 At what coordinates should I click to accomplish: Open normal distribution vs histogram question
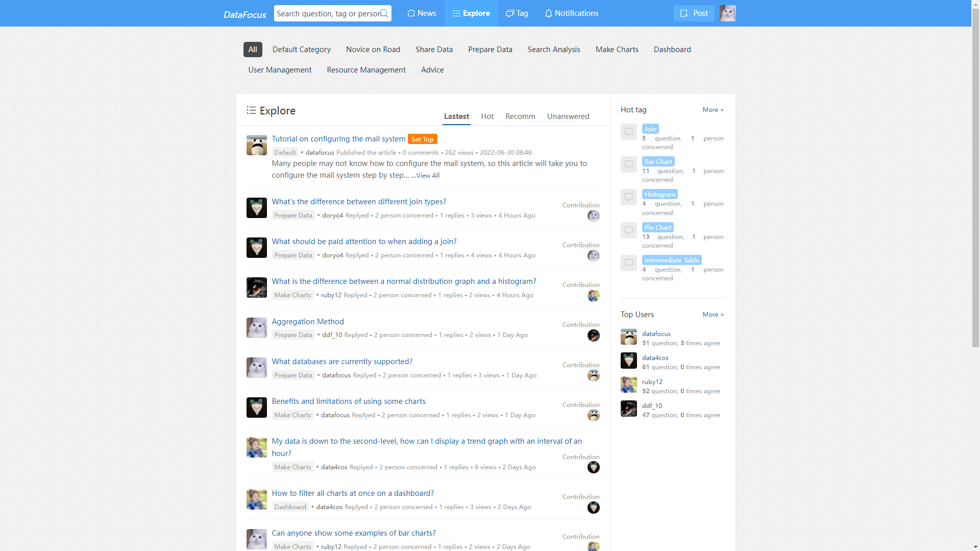(x=404, y=281)
